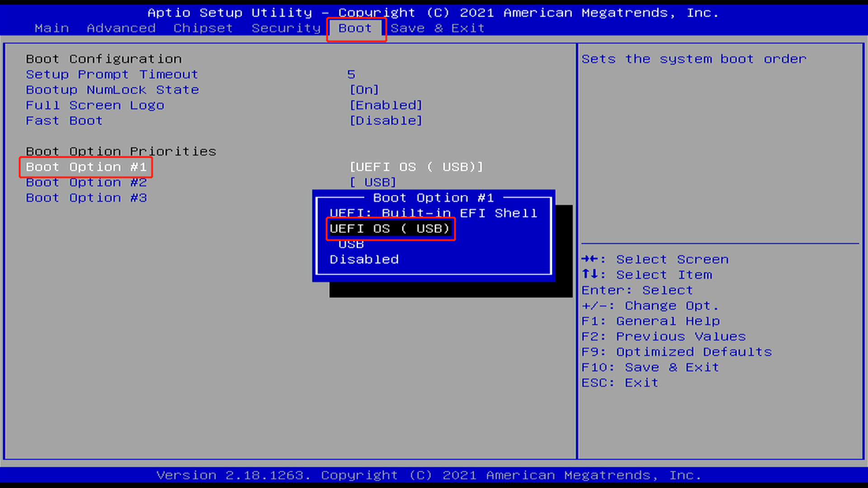
Task: Open the Save & Exit tab
Action: 438,28
